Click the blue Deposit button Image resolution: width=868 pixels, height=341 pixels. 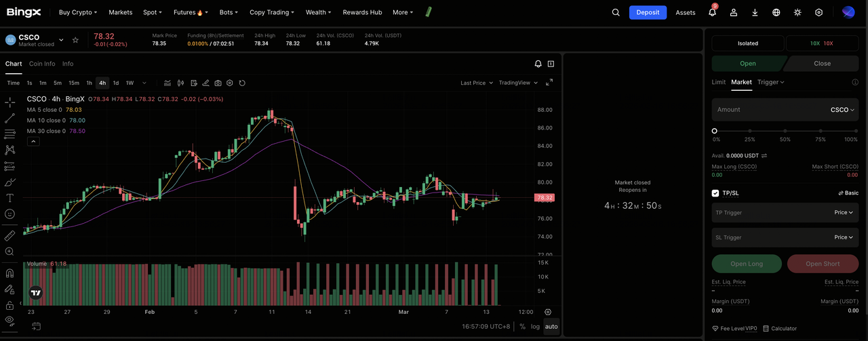pyautogui.click(x=647, y=12)
